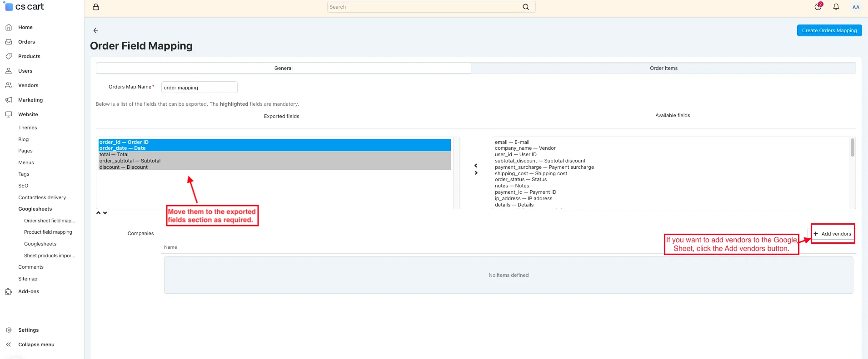
Task: Expand the Googlesheets sidebar submenu
Action: tap(35, 209)
